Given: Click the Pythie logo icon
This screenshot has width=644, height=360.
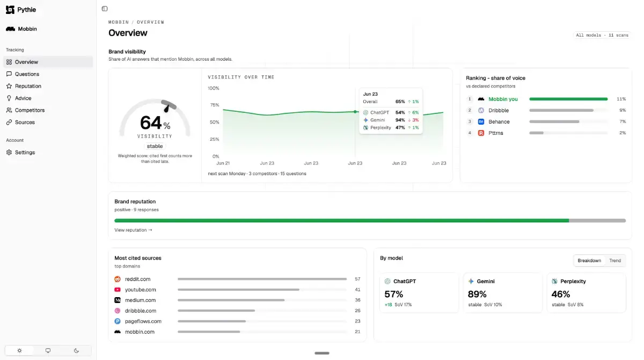Looking at the screenshot, I should tap(10, 9).
